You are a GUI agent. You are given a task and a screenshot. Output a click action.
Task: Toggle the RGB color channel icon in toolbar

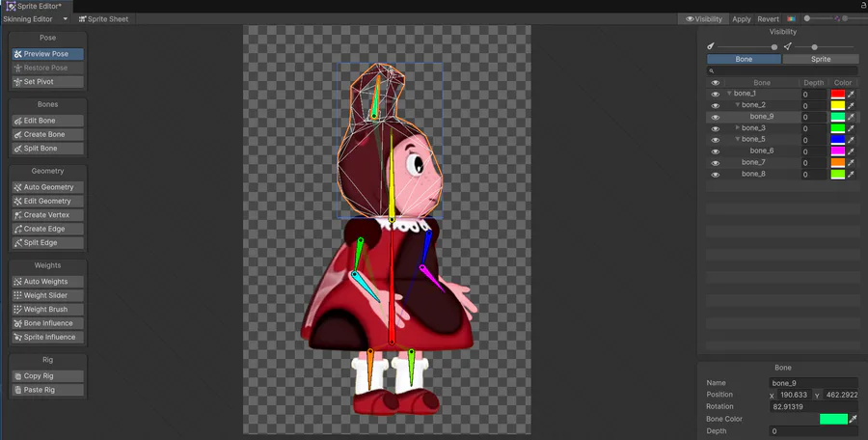791,19
